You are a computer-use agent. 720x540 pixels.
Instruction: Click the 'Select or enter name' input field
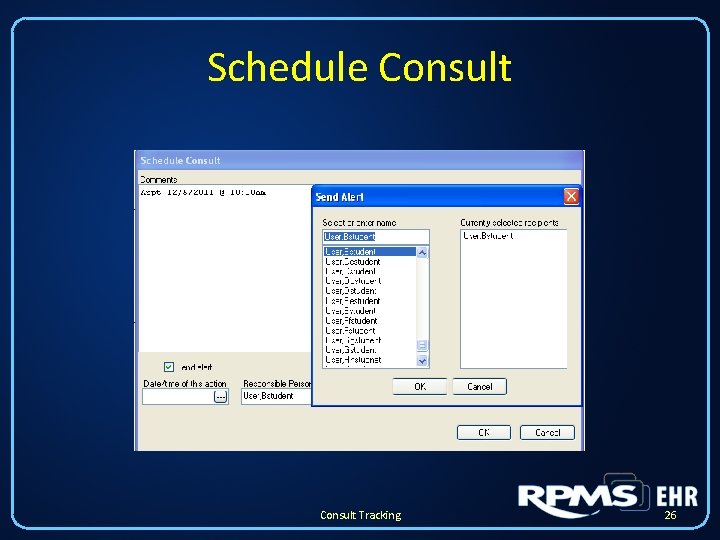tap(376, 237)
